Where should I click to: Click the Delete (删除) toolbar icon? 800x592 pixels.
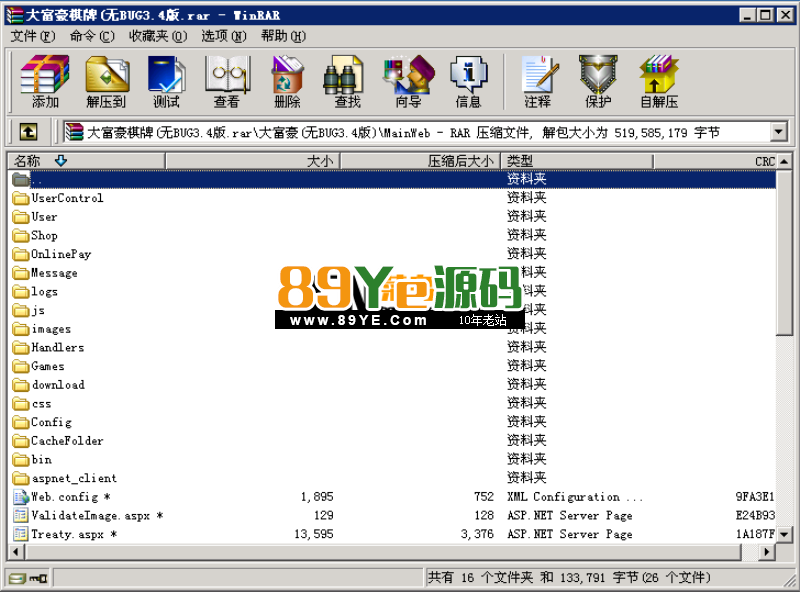coord(287,82)
